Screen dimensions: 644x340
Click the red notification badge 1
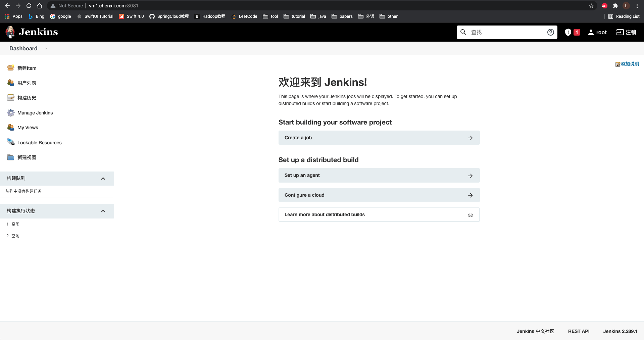click(x=577, y=32)
